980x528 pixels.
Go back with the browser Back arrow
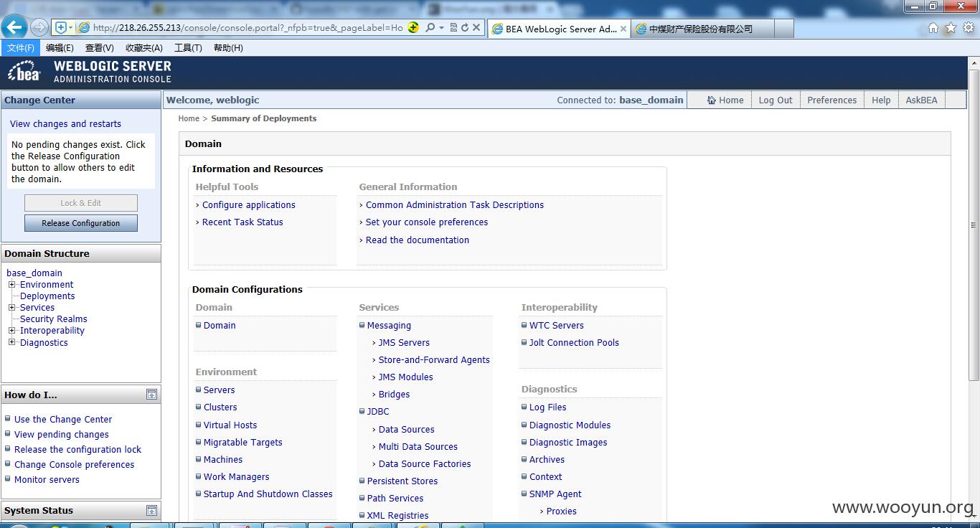click(x=14, y=27)
